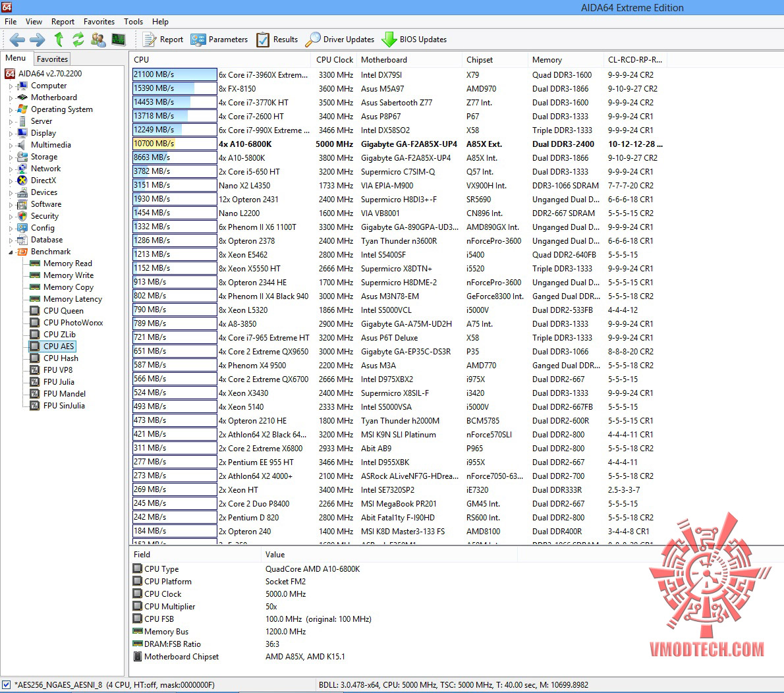Expand the Operating System node
This screenshot has height=693, width=784.
[x=11, y=109]
